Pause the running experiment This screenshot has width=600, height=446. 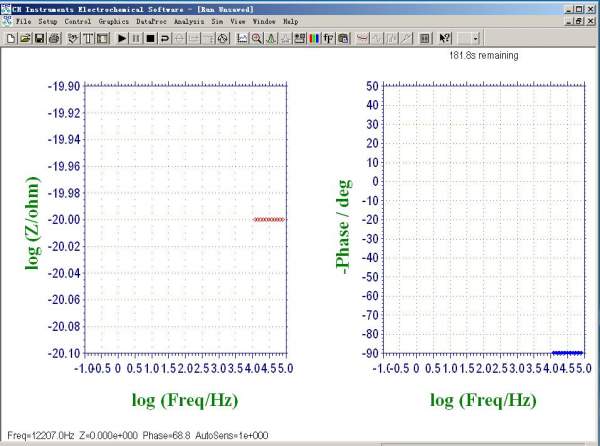[136, 38]
